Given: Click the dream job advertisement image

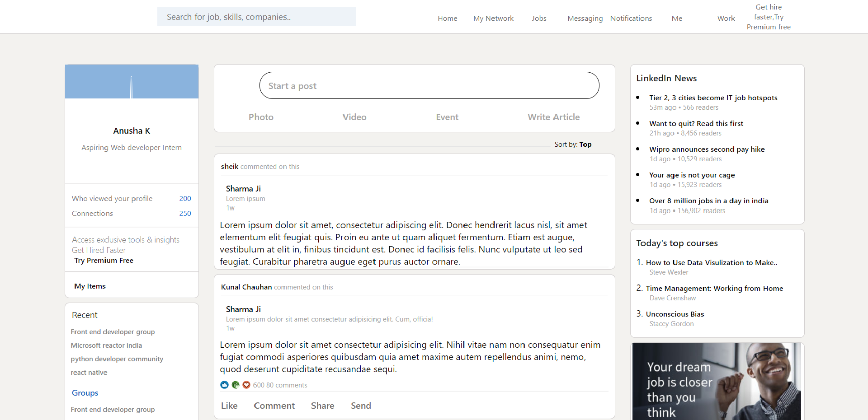Looking at the screenshot, I should click(x=717, y=382).
